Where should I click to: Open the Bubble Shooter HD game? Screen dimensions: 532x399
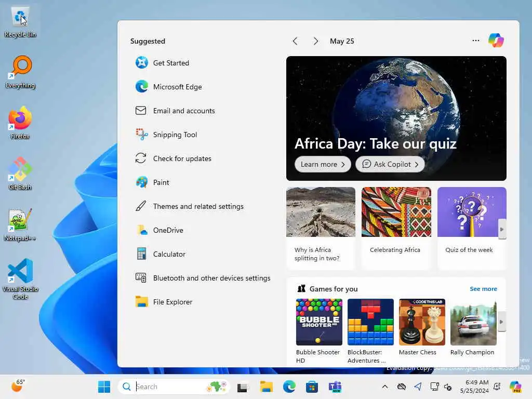point(319,331)
